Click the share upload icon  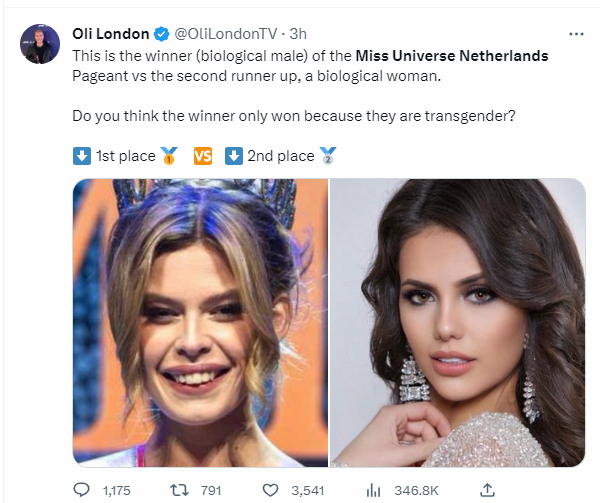[x=487, y=489]
